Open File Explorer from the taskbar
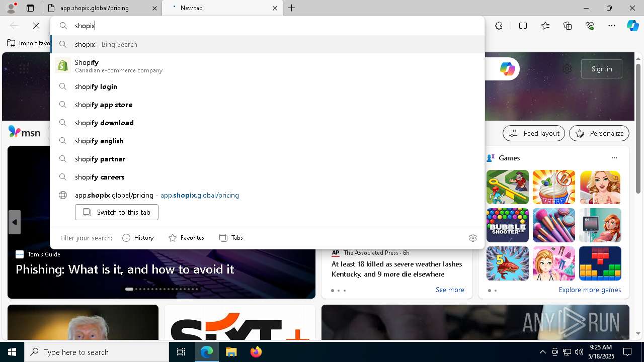The image size is (644, 362). (231, 352)
